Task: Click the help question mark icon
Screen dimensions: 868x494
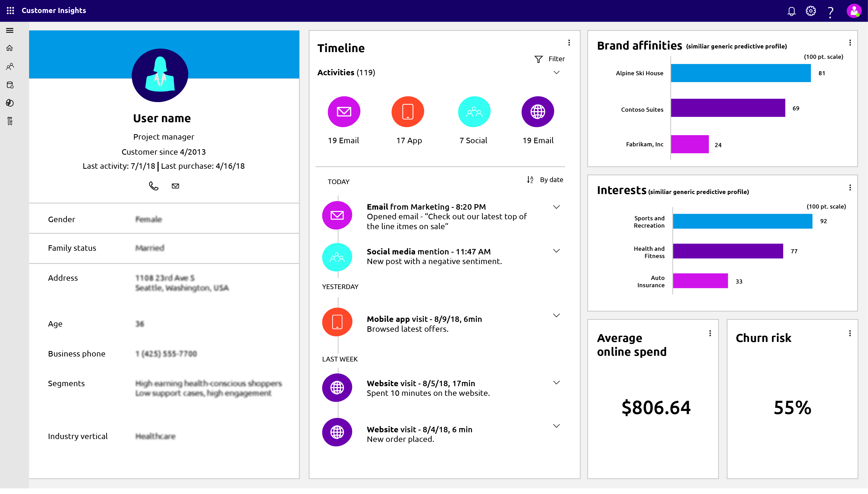Action: pyautogui.click(x=830, y=12)
